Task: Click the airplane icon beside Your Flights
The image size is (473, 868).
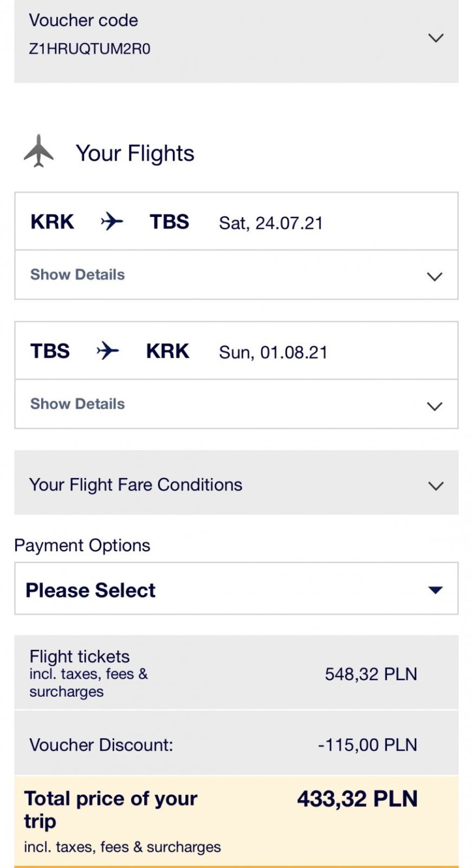Action: coord(39,151)
